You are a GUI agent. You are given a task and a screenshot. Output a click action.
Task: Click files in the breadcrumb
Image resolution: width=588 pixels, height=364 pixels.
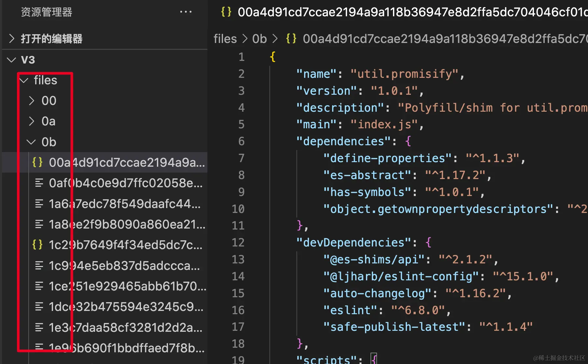coord(225,39)
